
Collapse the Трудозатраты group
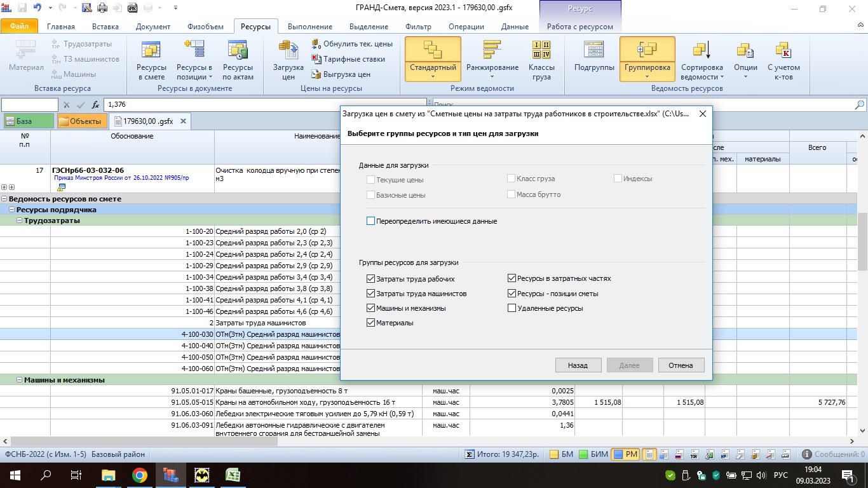tap(20, 220)
